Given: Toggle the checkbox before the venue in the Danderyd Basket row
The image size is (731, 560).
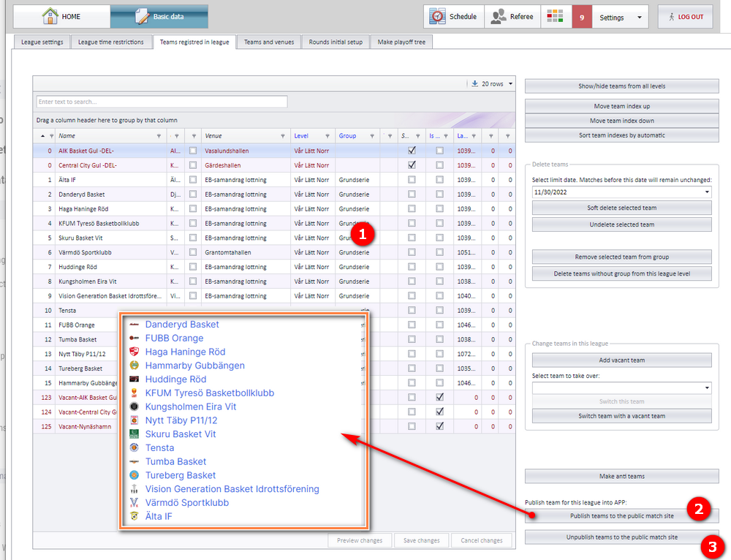Looking at the screenshot, I should click(x=193, y=194).
